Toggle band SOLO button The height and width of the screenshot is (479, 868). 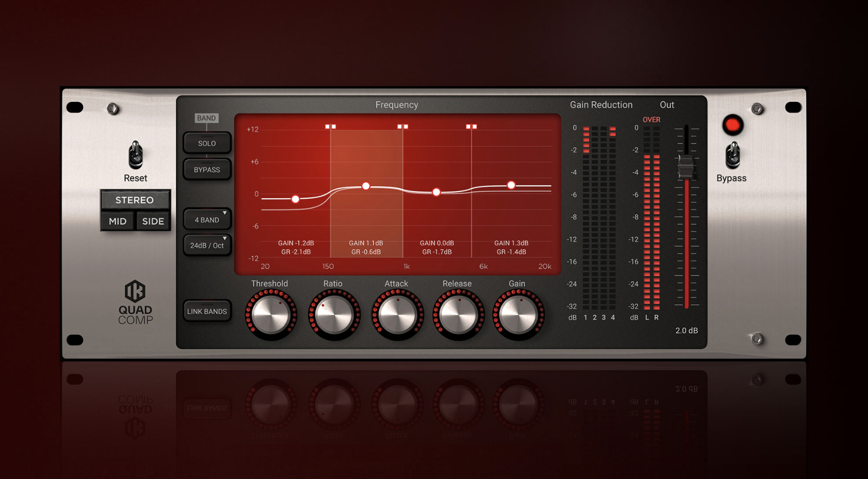pos(207,143)
